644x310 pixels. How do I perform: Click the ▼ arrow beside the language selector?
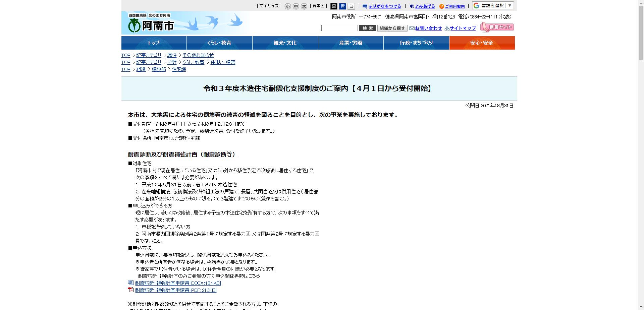pos(509,5)
